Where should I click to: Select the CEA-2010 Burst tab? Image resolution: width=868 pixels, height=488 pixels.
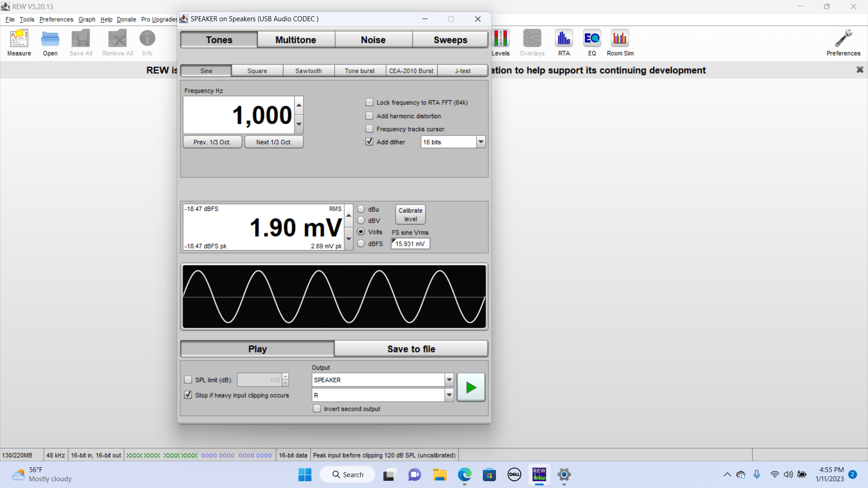(411, 71)
